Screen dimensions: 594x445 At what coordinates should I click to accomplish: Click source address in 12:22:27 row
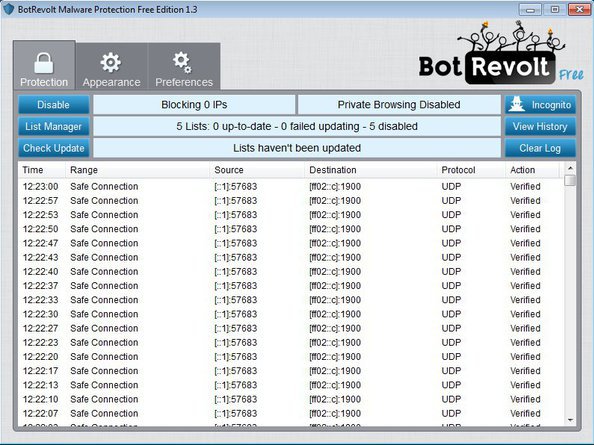coord(236,328)
